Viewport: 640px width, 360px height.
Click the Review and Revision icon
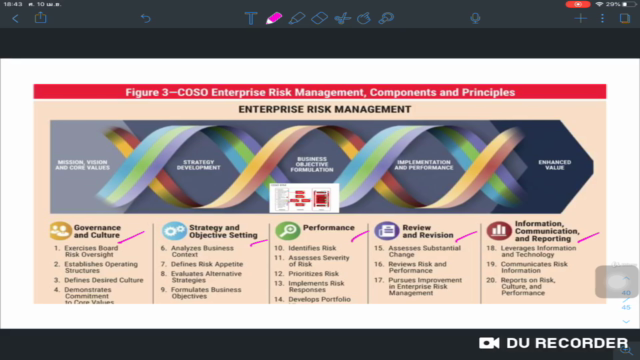pyautogui.click(x=387, y=231)
